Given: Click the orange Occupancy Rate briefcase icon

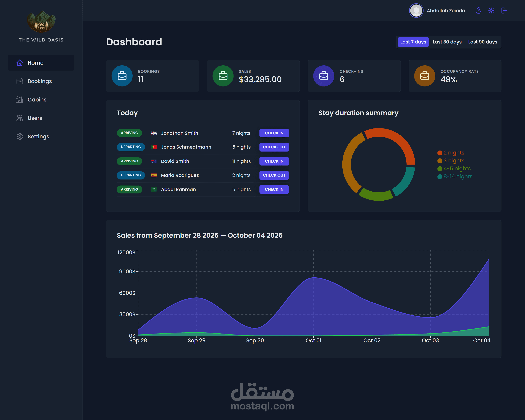Looking at the screenshot, I should 424,76.
